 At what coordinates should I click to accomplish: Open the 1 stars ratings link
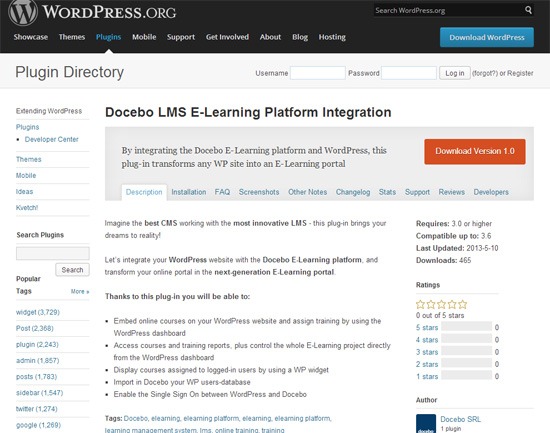click(x=427, y=377)
